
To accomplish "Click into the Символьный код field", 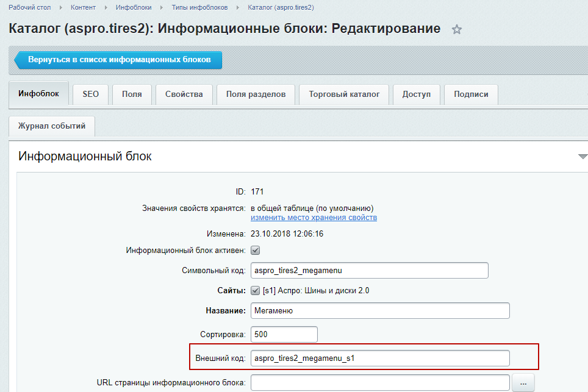I will 369,270.
